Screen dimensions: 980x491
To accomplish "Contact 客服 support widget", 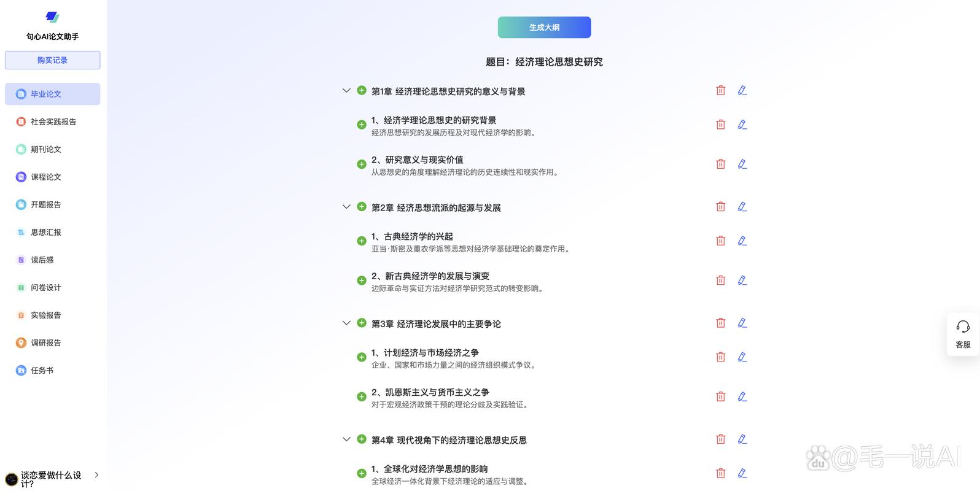I will (963, 334).
